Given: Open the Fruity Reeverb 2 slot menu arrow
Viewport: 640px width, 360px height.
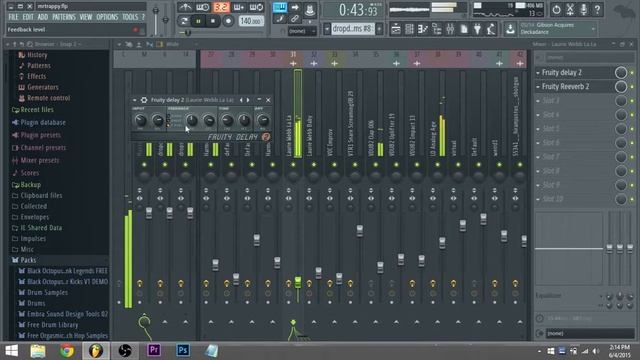Looking at the screenshot, I should click(538, 87).
